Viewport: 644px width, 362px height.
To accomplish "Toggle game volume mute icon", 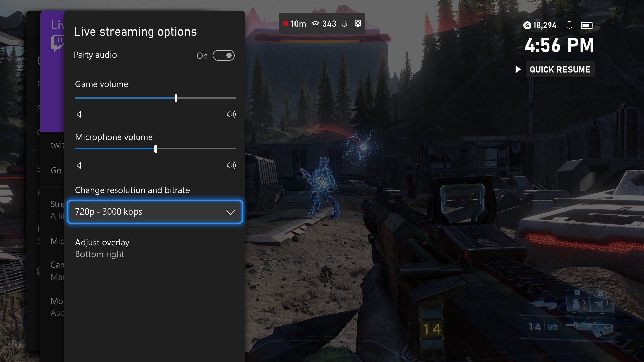I will click(79, 114).
